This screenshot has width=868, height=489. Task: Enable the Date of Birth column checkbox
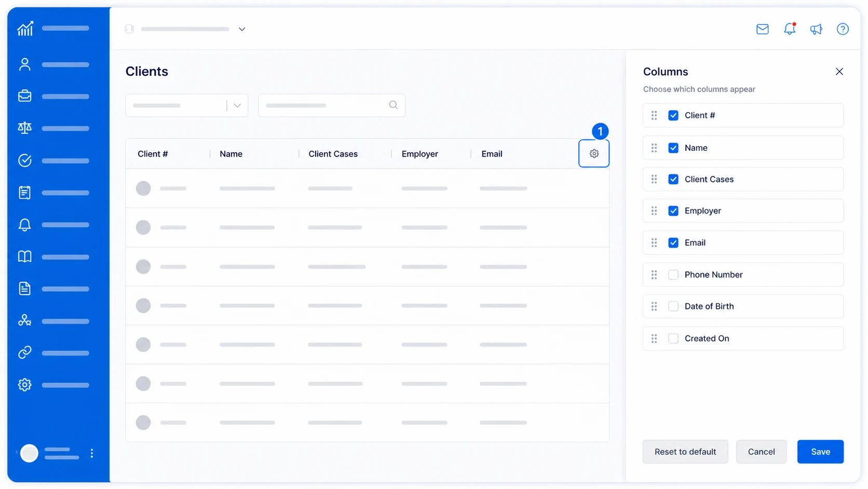673,307
